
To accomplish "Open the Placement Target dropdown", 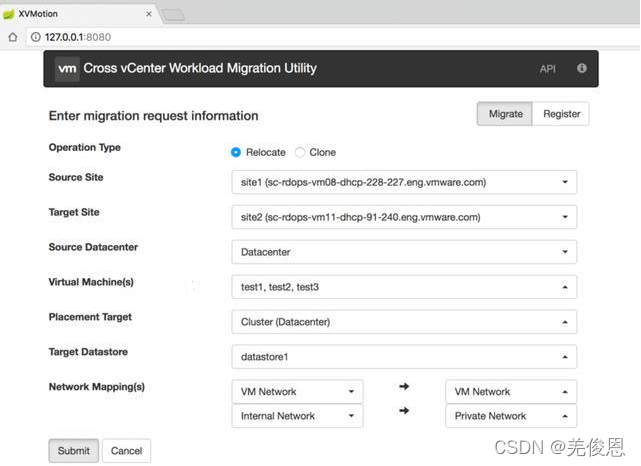I will coord(404,322).
